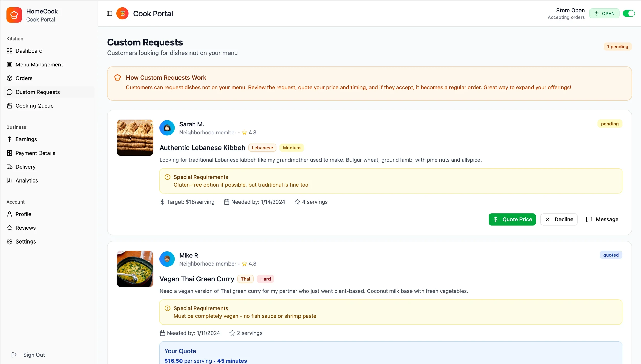Open Settings gear item
641x364 pixels.
pos(25,241)
